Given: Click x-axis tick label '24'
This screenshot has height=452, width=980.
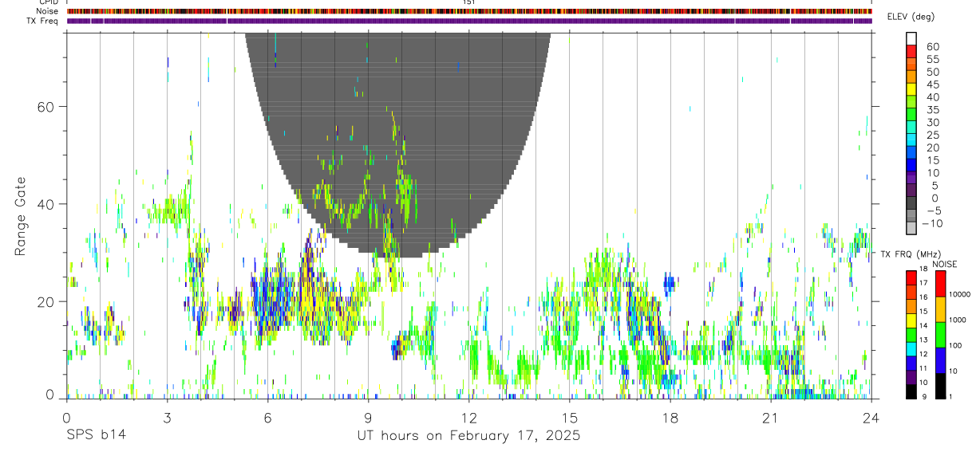Looking at the screenshot, I should 871,418.
